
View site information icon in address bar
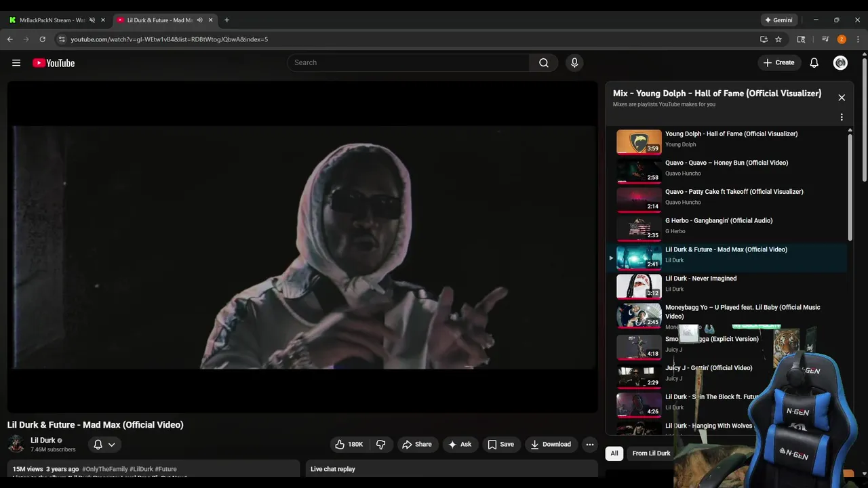click(x=62, y=39)
